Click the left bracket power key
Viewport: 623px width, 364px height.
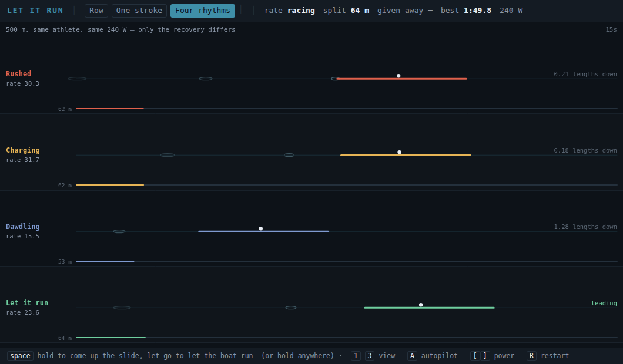475,356
